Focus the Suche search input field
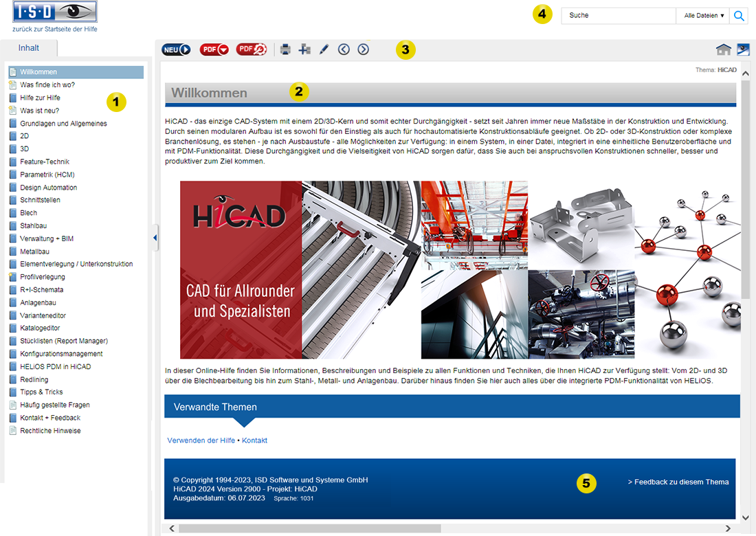This screenshot has height=536, width=756. tap(619, 15)
